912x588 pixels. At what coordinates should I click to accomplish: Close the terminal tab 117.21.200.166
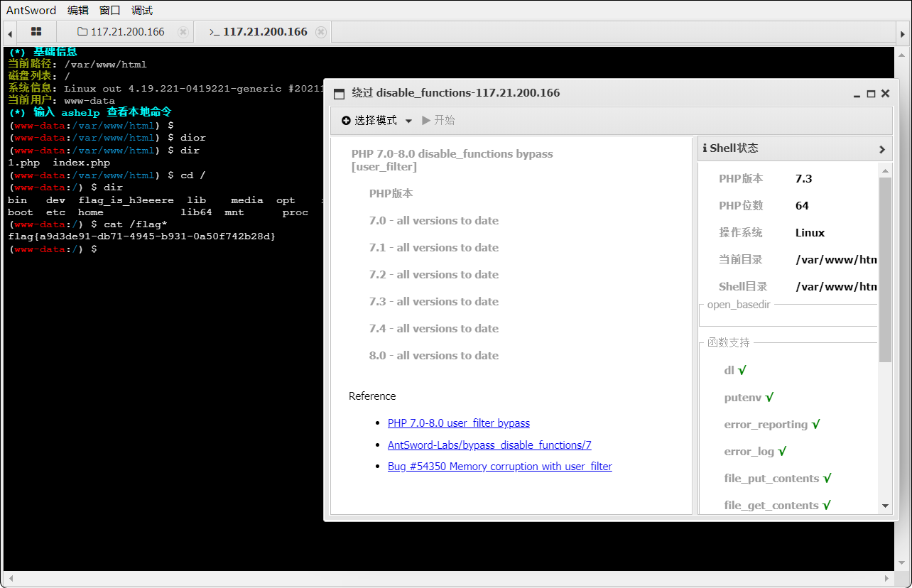tap(321, 32)
